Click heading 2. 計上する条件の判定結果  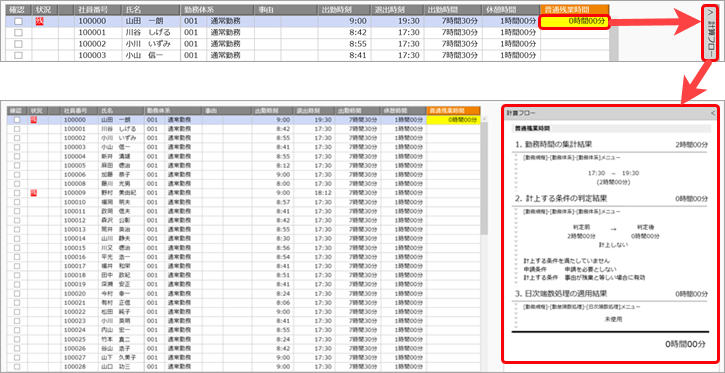(x=561, y=199)
